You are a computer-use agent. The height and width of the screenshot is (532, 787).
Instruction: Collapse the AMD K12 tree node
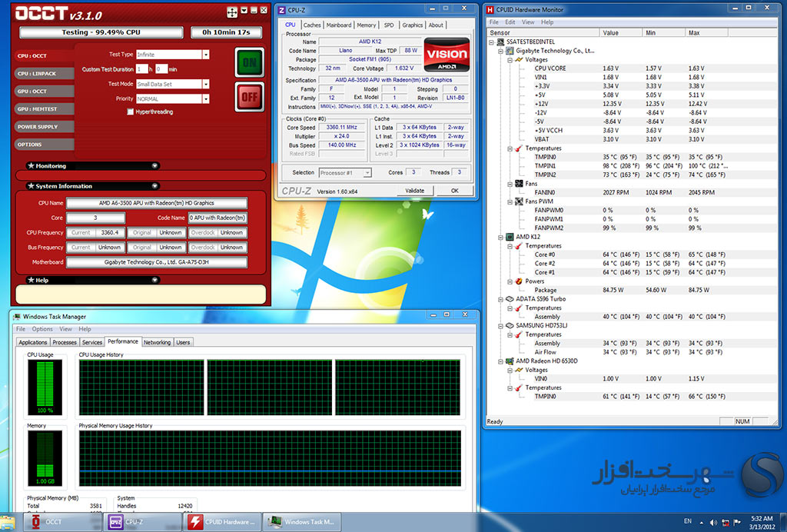501,238
